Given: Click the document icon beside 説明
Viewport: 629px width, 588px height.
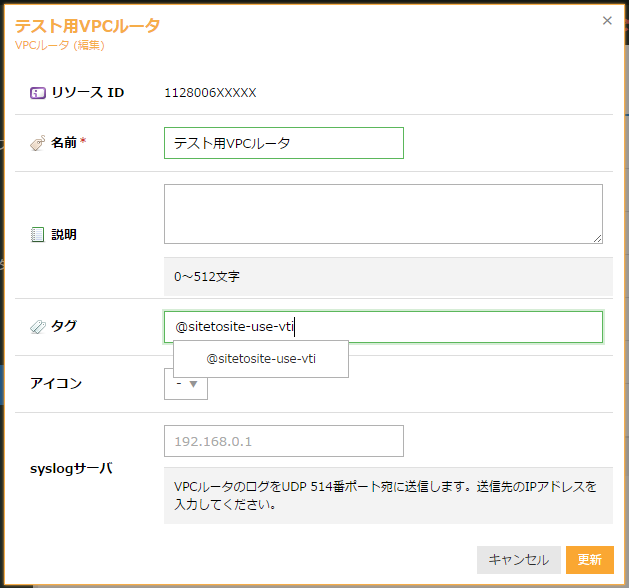Looking at the screenshot, I should (x=37, y=235).
